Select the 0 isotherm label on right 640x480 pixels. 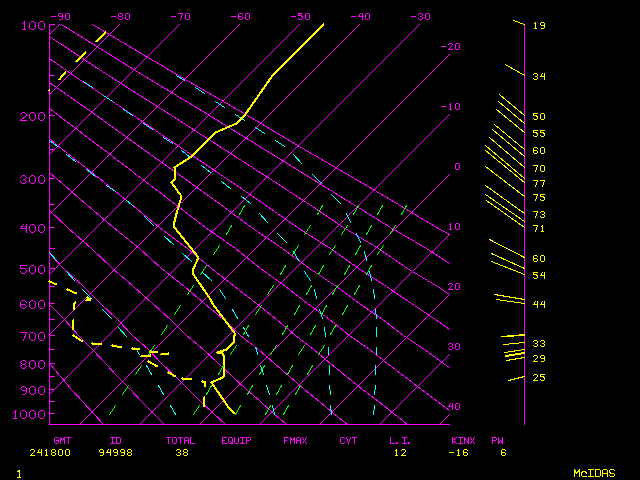[x=457, y=167]
